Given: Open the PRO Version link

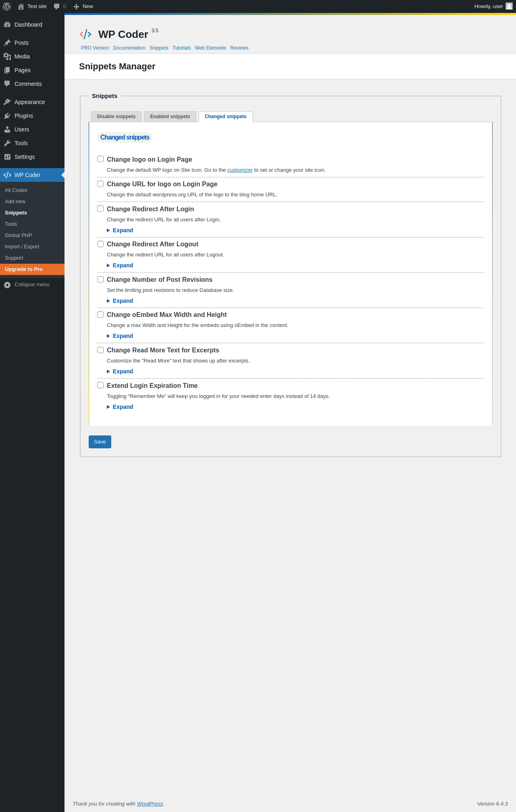Looking at the screenshot, I should [x=95, y=48].
